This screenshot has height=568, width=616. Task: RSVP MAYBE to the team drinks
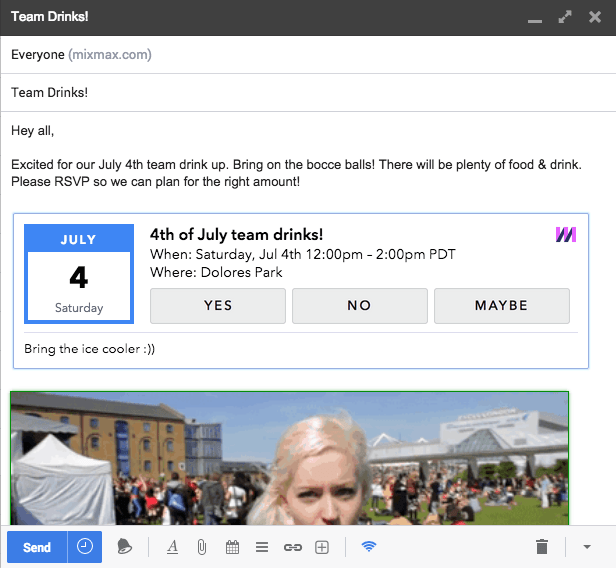(x=502, y=306)
